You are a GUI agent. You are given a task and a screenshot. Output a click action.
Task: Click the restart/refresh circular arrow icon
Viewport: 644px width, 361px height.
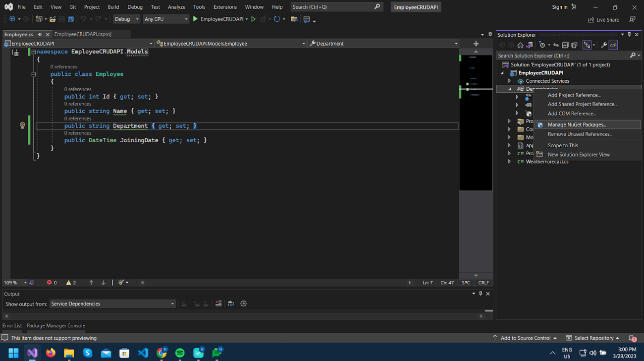pos(277,19)
